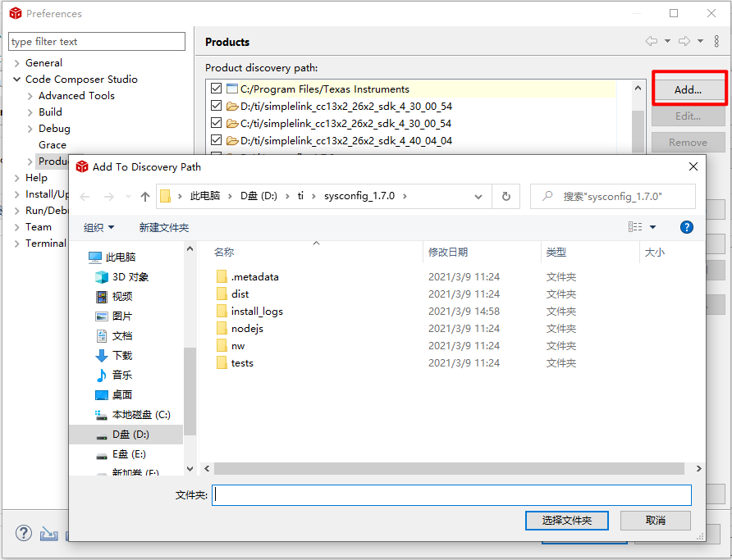Click the file dialog Back arrow
Viewport: 732px width, 560px height.
click(85, 197)
